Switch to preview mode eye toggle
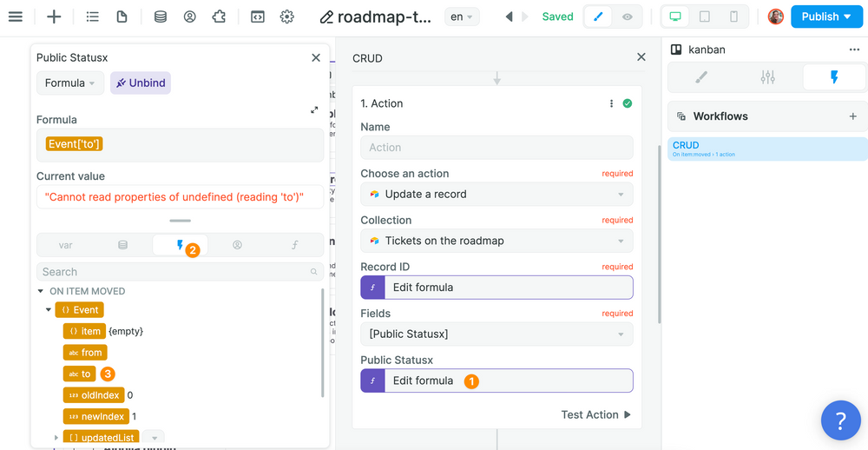Viewport: 868px width, 450px height. click(628, 17)
